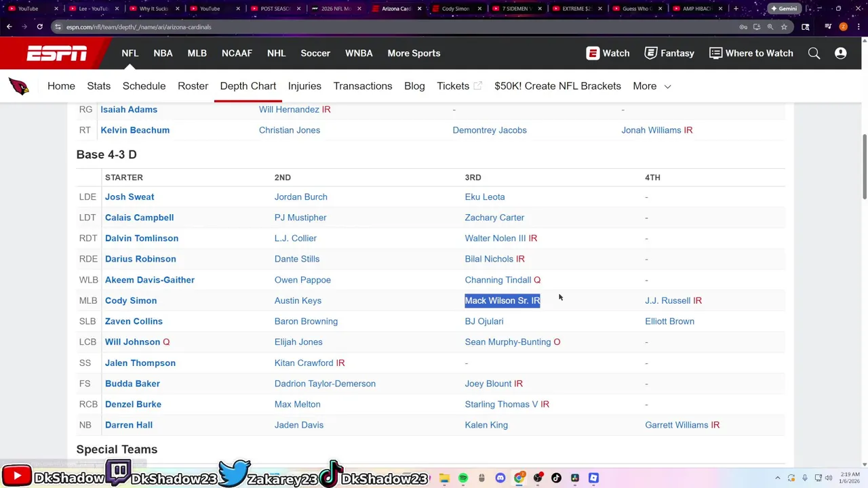Open the MLB menu
The height and width of the screenshot is (488, 868).
197,54
